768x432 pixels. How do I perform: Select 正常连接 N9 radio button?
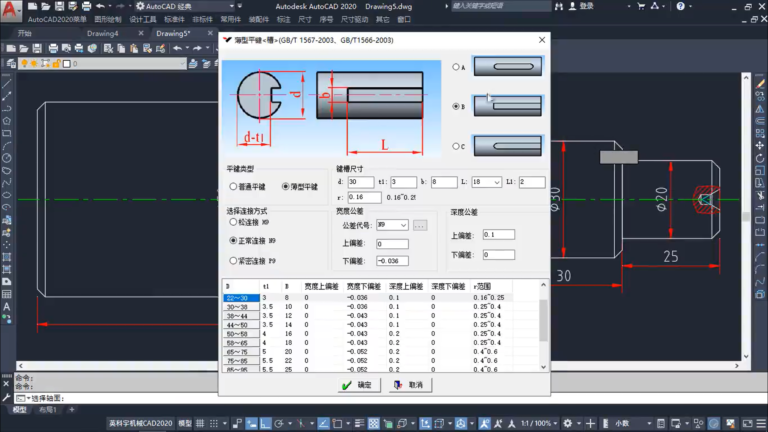pos(233,240)
